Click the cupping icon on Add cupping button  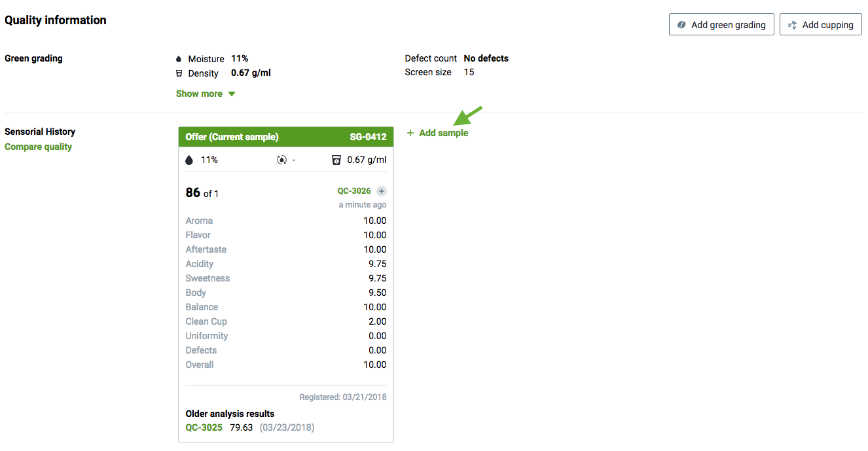792,25
